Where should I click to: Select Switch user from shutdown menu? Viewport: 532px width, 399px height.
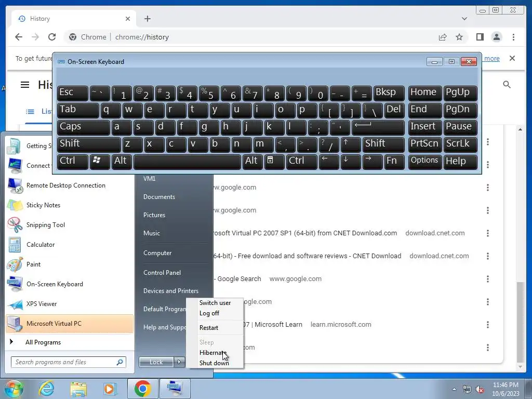coord(215,303)
